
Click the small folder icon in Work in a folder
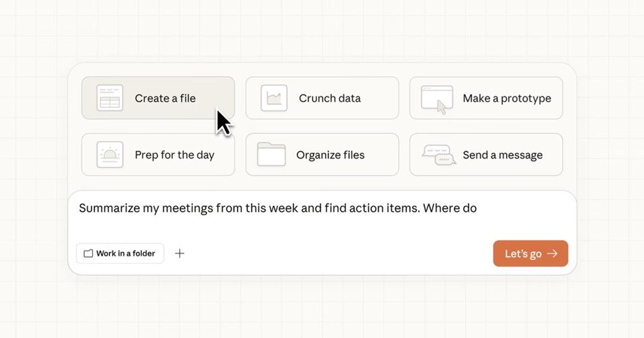pyautogui.click(x=89, y=253)
